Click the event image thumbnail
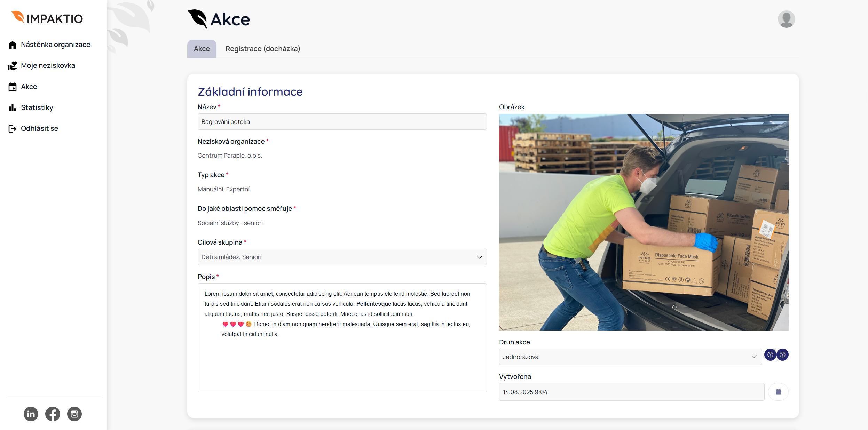This screenshot has width=868, height=430. click(644, 222)
